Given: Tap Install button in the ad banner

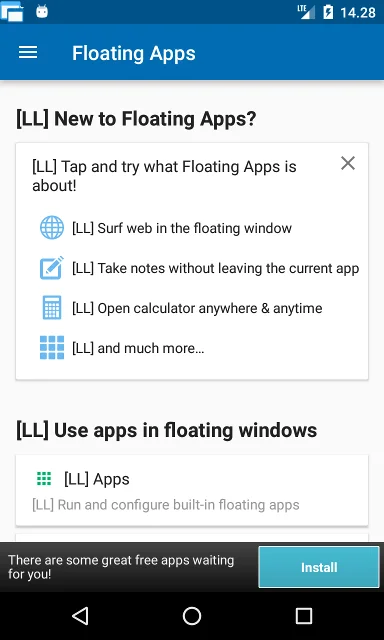Looking at the screenshot, I should tap(319, 567).
